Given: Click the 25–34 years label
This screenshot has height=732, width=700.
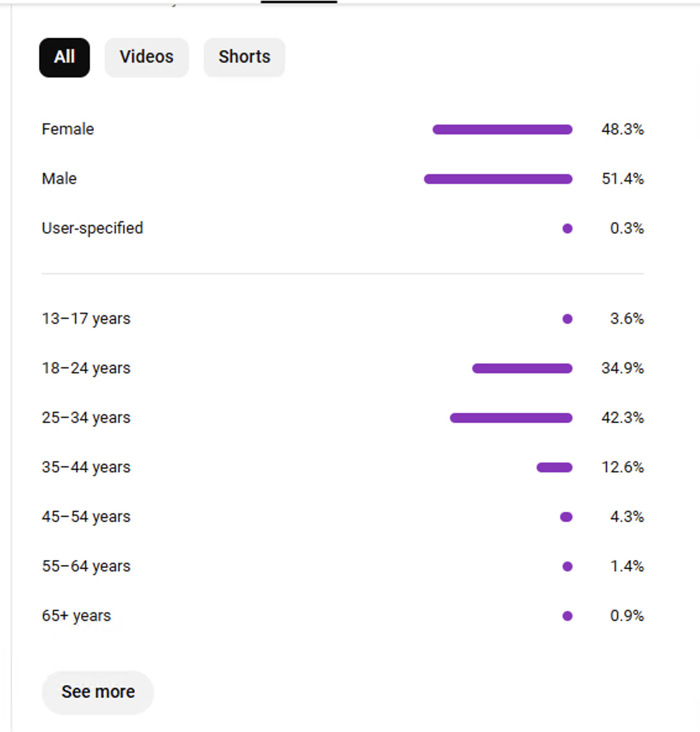Looking at the screenshot, I should tap(86, 417).
